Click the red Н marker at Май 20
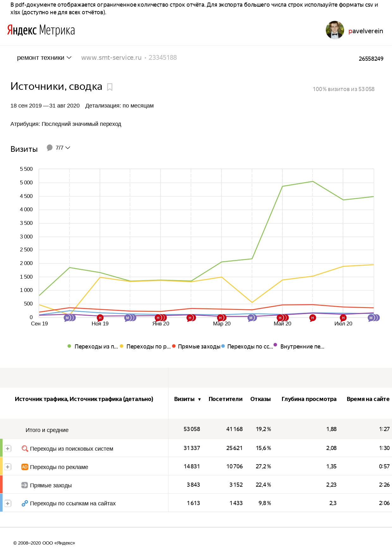The width and height of the screenshot is (392, 555). [280, 318]
